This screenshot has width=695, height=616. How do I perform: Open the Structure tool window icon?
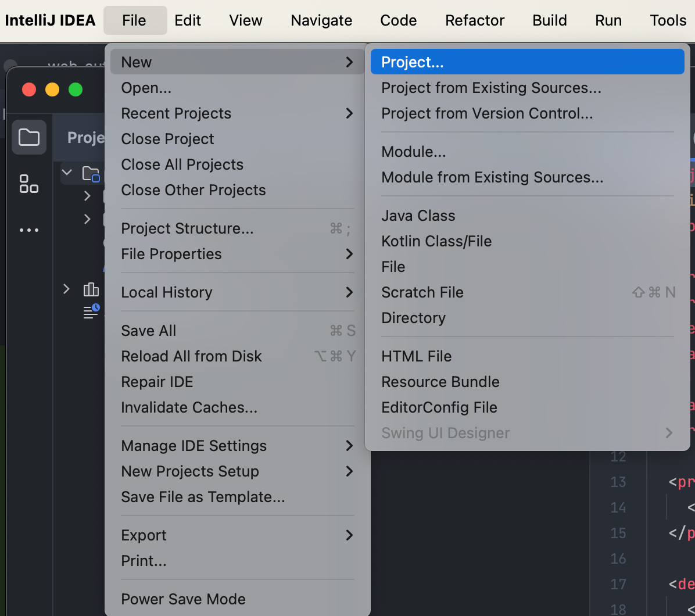pyautogui.click(x=29, y=184)
